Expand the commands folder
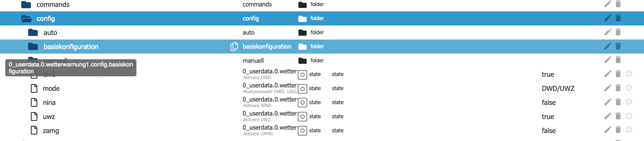 point(26,5)
